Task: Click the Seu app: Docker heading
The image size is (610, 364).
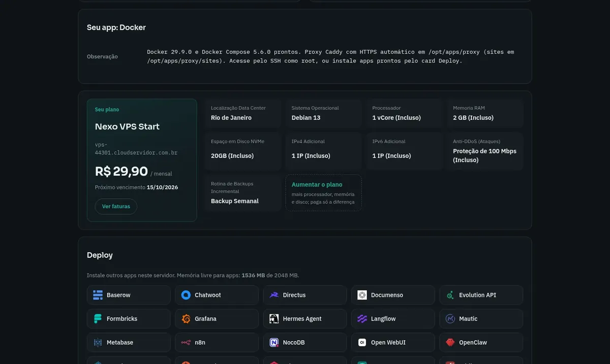Action: pyautogui.click(x=116, y=27)
